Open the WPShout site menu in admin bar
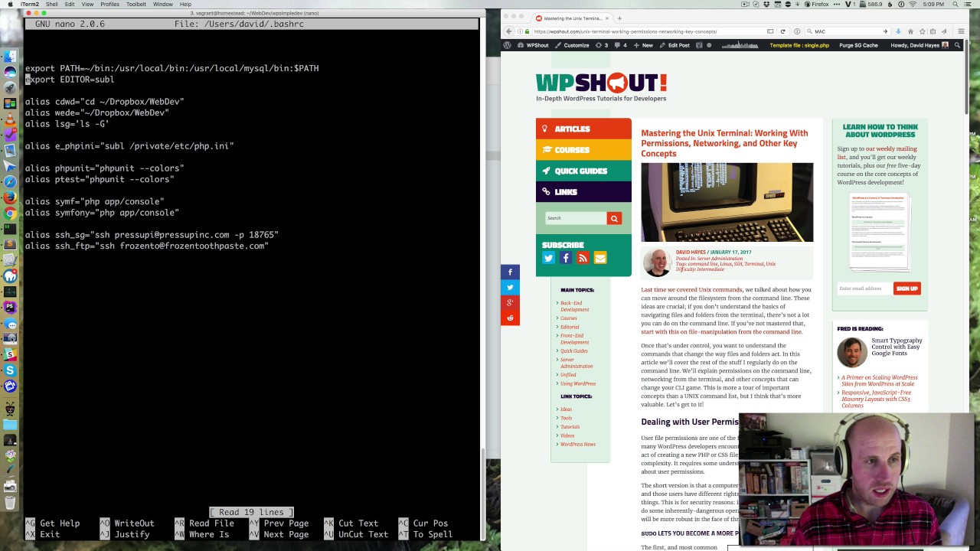980x551 pixels. click(533, 45)
